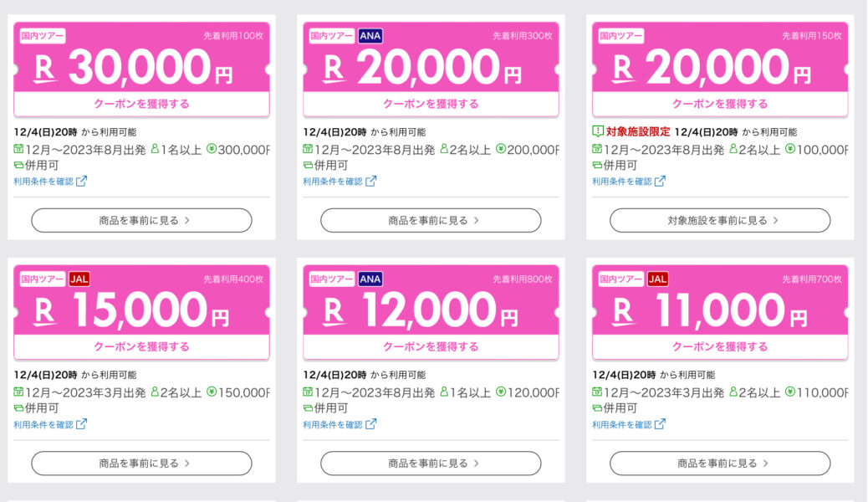
Task: Click the pink 15,000円 coupon banner
Action: tap(141, 300)
